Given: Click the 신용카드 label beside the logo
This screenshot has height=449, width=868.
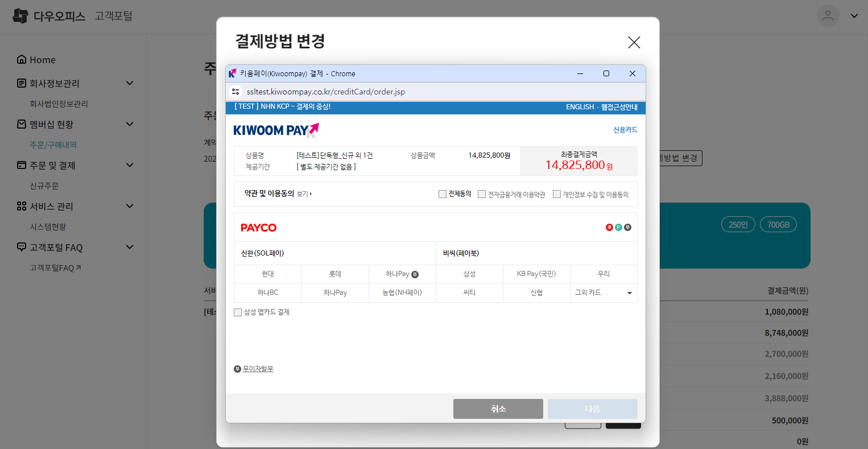Looking at the screenshot, I should pos(625,130).
